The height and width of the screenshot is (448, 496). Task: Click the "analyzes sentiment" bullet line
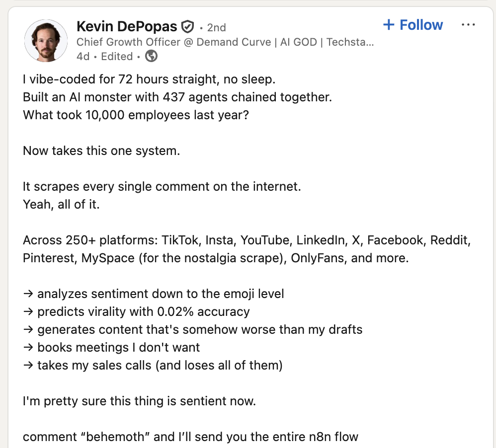[154, 294]
